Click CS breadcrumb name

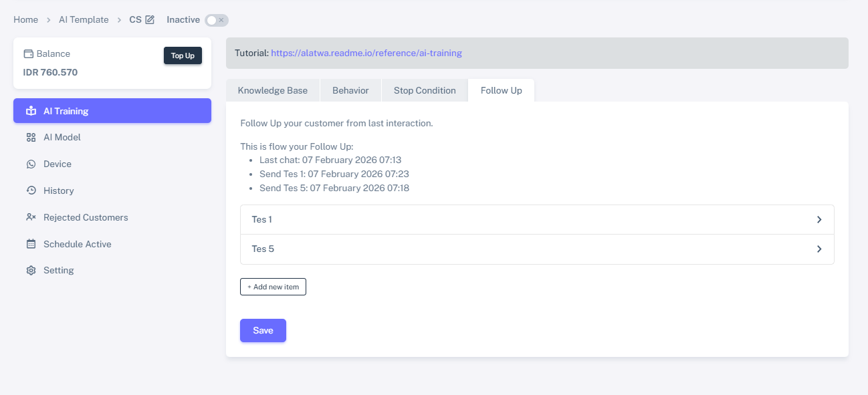[135, 20]
